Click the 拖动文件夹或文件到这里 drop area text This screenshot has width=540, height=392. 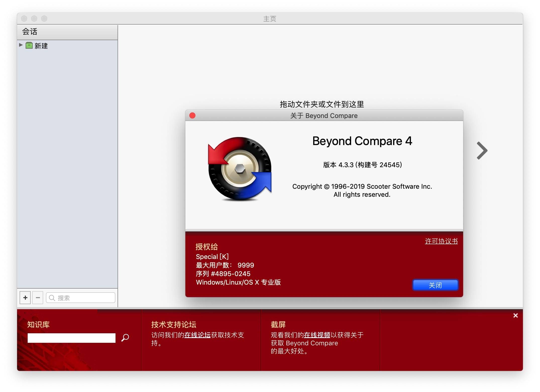[x=322, y=104]
